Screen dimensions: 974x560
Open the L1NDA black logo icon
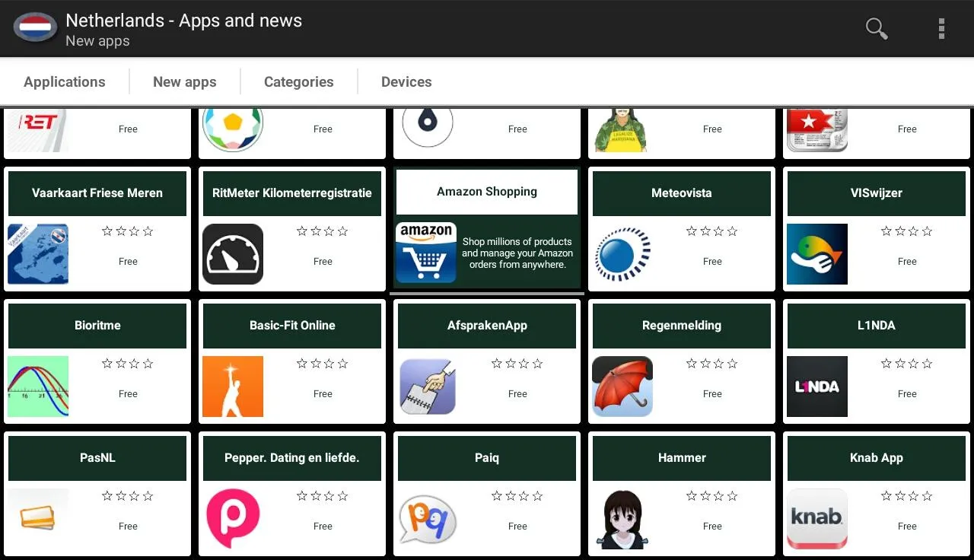tap(817, 387)
